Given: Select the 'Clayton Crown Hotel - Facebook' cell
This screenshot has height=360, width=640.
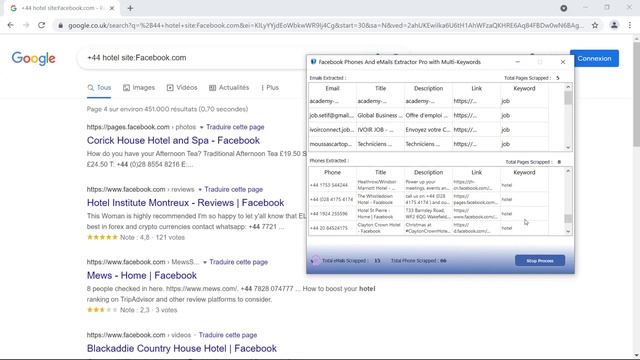Looking at the screenshot, I should 380,228.
